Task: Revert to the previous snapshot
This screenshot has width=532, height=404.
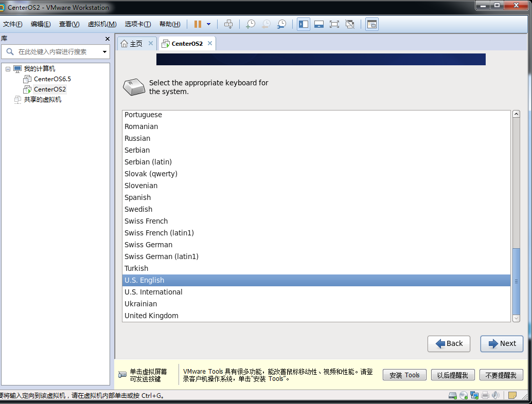Action: (x=266, y=24)
